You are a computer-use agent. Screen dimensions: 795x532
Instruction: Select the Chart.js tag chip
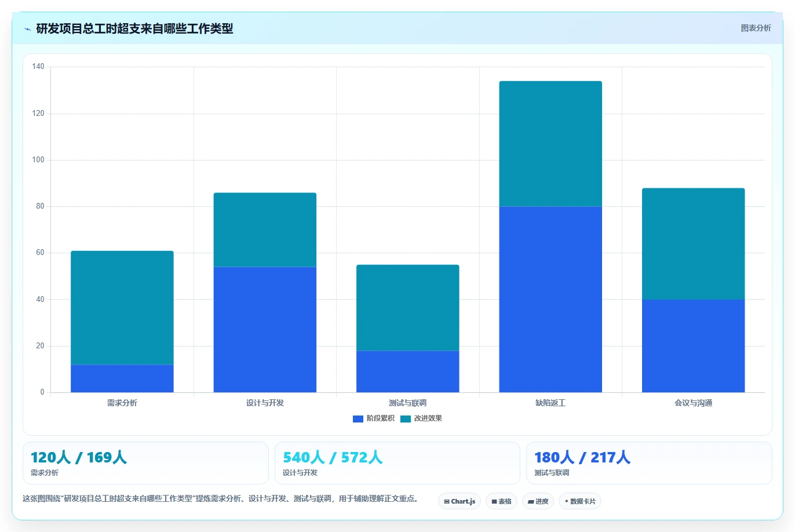[460, 501]
